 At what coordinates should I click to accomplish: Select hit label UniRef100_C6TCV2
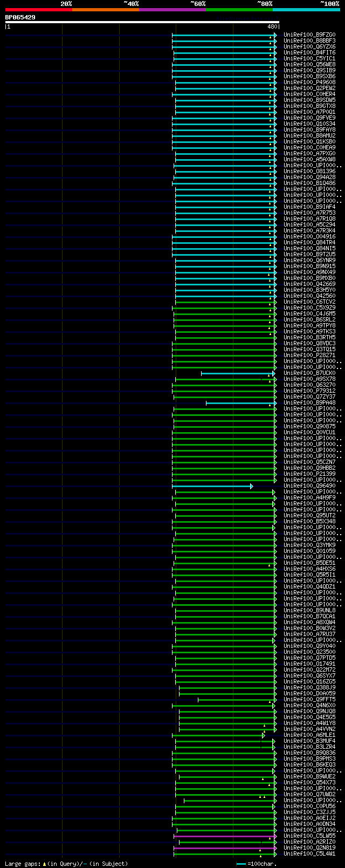pyautogui.click(x=309, y=302)
